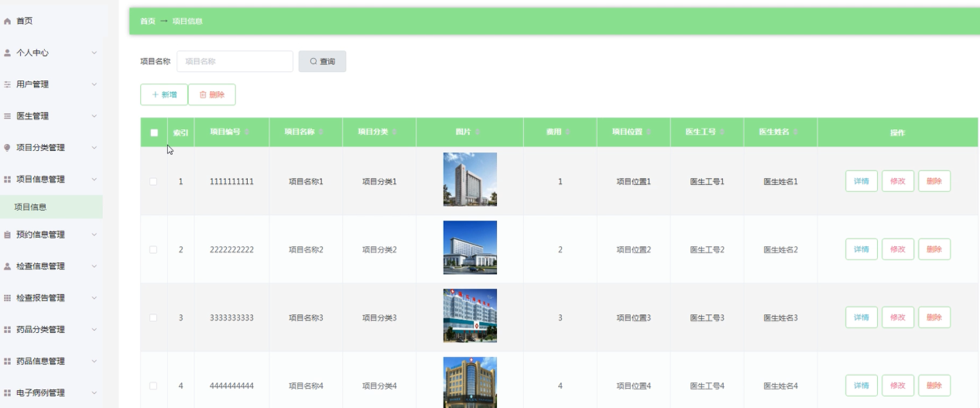
Task: Open the hospital image for 项目名称4
Action: 470,382
